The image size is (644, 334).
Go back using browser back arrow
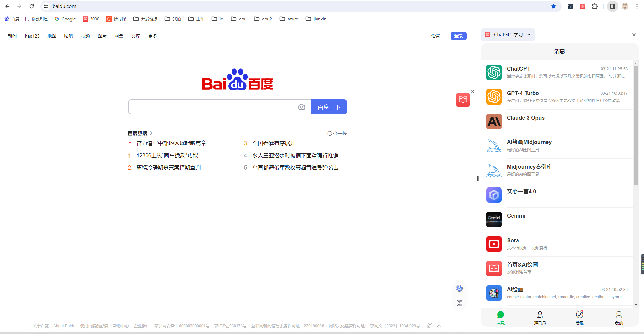click(x=7, y=6)
